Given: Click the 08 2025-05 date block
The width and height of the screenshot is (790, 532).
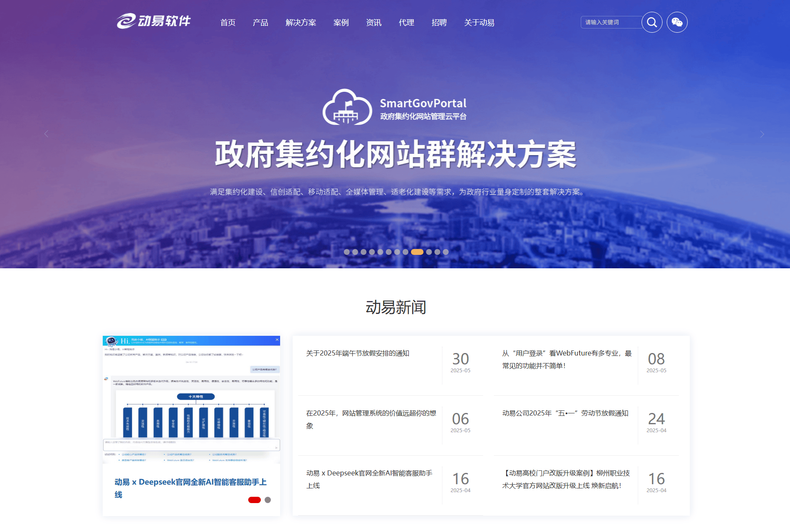Looking at the screenshot, I should click(656, 362).
